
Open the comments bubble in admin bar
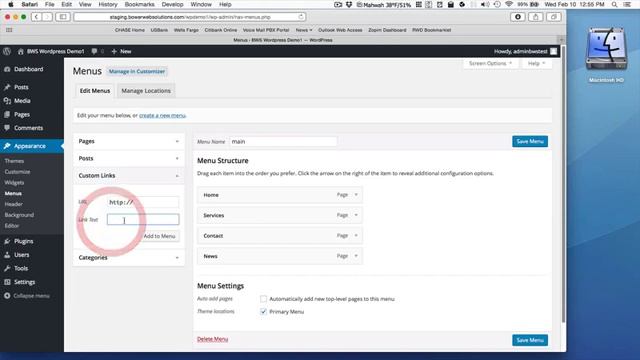coord(97,51)
